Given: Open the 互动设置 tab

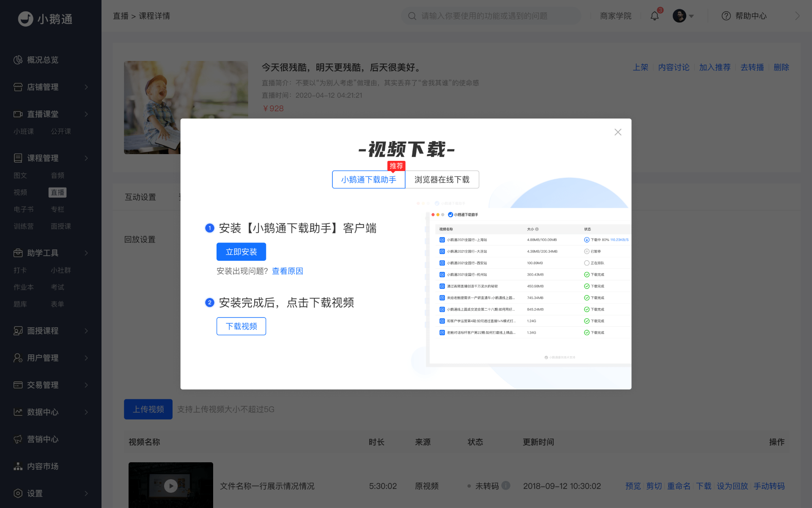Looking at the screenshot, I should pyautogui.click(x=140, y=197).
